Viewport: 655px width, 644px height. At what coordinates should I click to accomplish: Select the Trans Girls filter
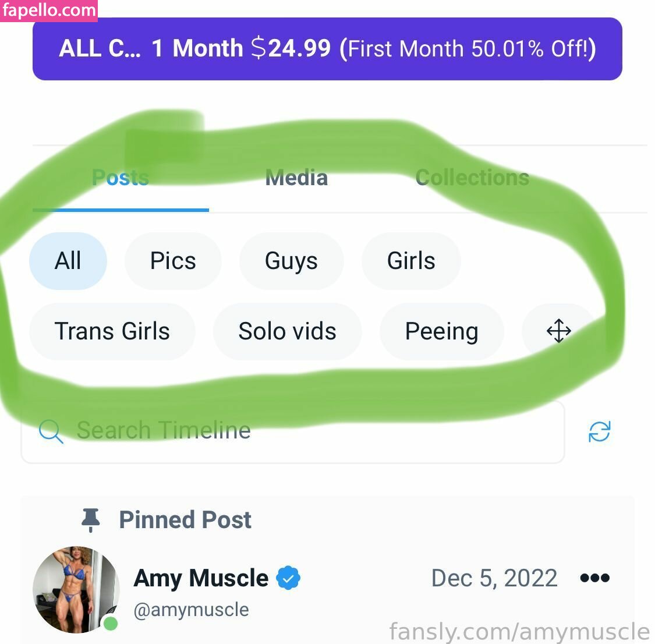(112, 331)
